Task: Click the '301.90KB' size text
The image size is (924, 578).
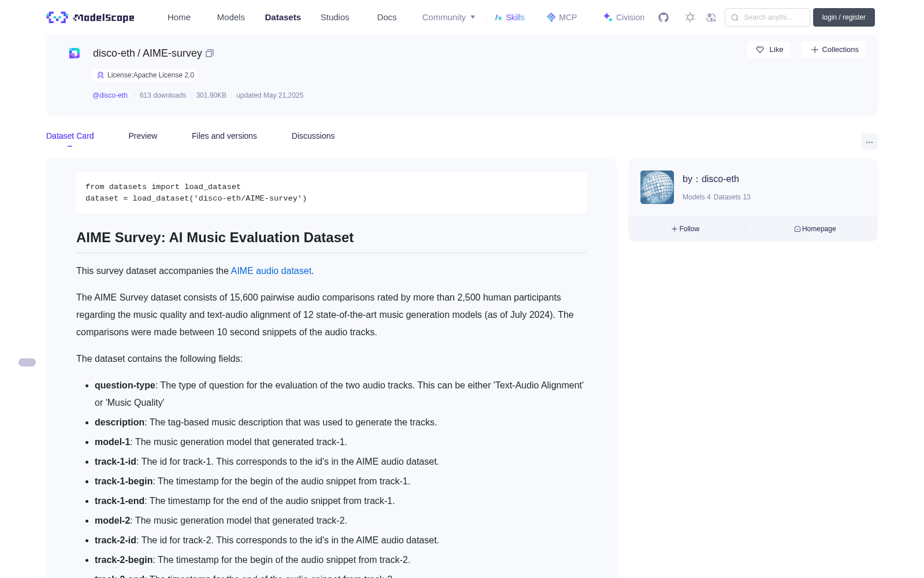Action: [211, 95]
